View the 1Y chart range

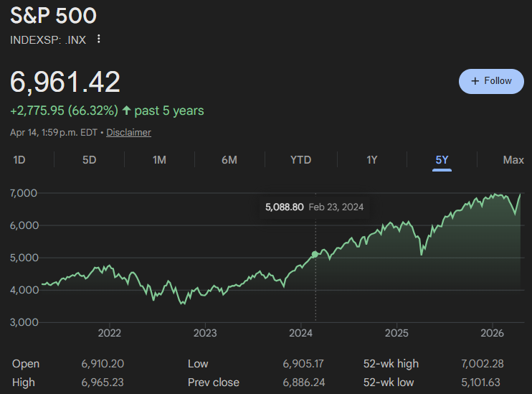coord(371,160)
